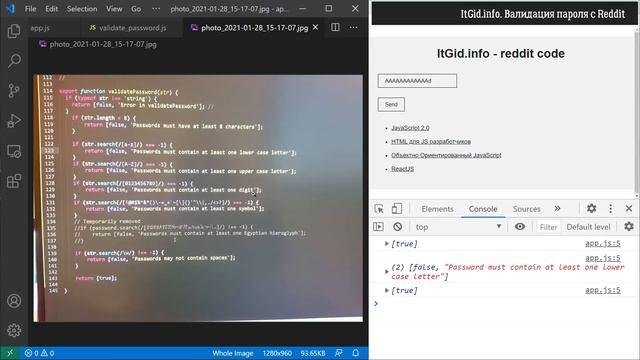
Task: Open HTML для JS разработчиков link
Action: coord(431,142)
